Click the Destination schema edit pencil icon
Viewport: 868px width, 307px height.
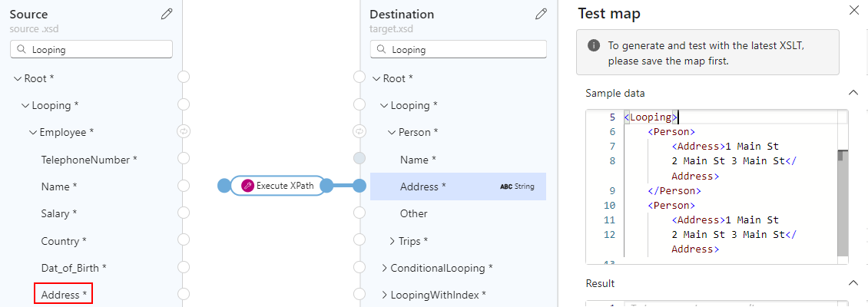[541, 14]
